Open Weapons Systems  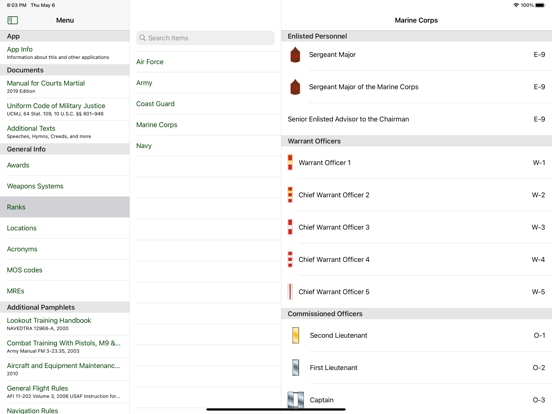point(65,186)
